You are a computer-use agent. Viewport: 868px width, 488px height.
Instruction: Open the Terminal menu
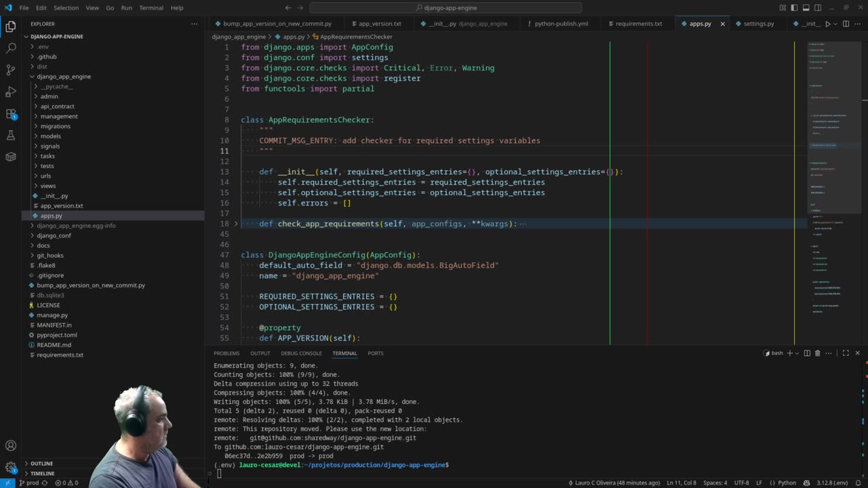click(151, 7)
